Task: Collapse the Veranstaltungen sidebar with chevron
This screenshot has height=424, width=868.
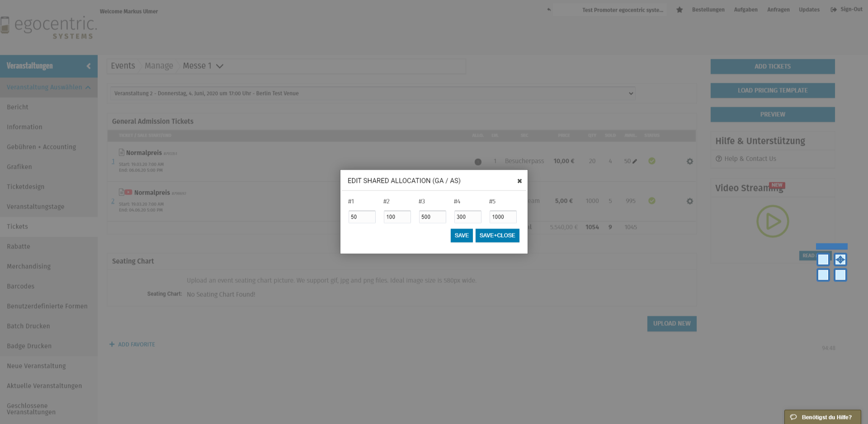Action: point(89,66)
